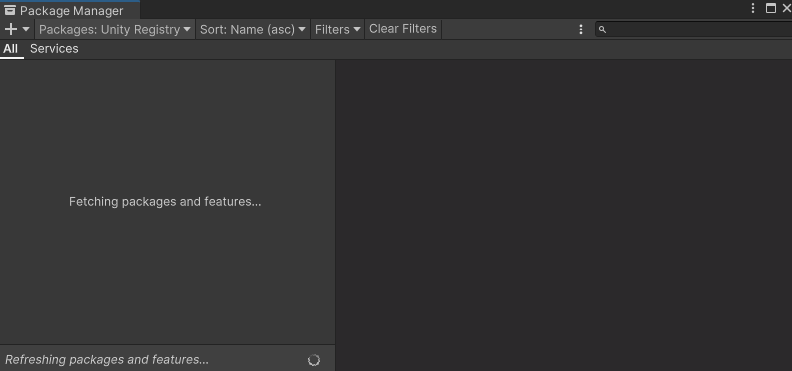
Task: Click the package search input field
Action: tap(694, 29)
